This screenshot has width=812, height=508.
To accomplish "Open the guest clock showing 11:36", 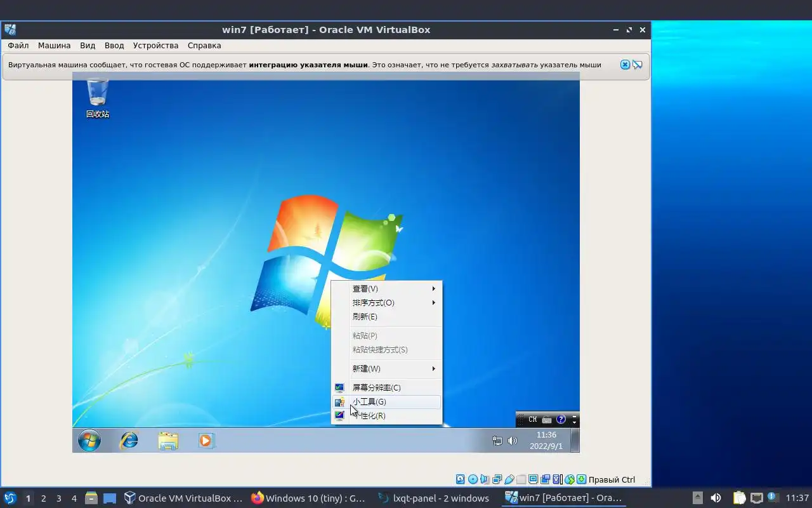I will tap(546, 441).
